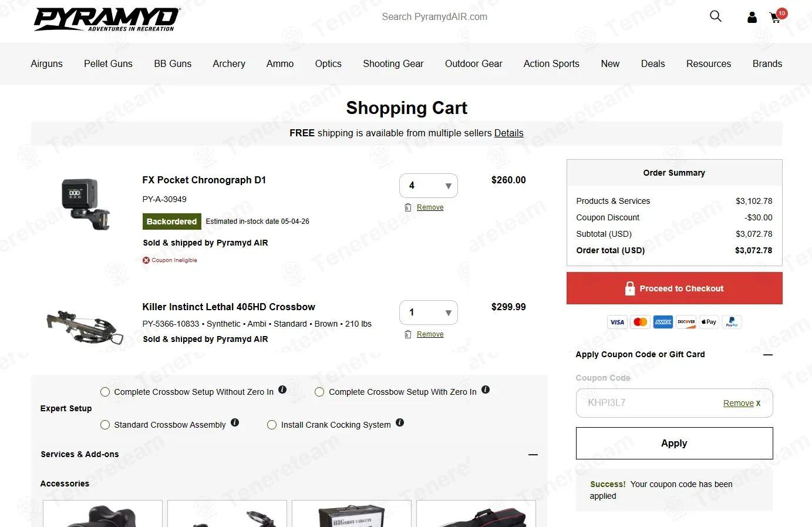812x527 pixels.
Task: Click the Mastercard payment icon
Action: (640, 322)
